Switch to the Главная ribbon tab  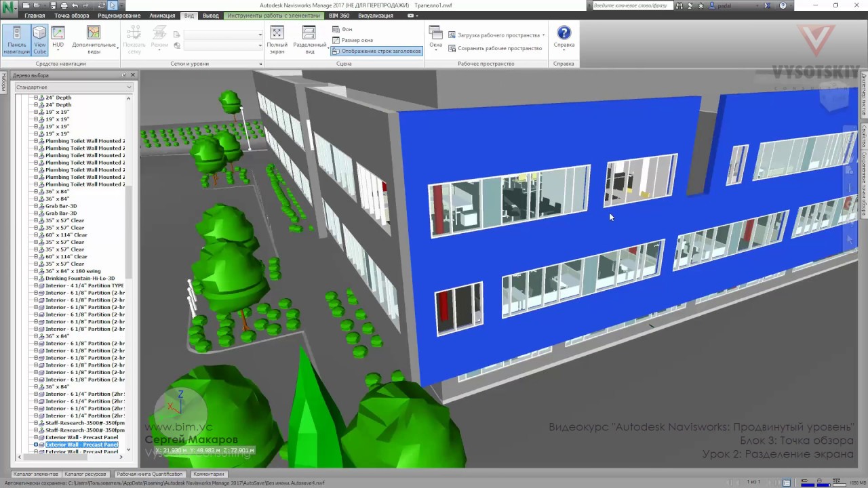pos(35,16)
